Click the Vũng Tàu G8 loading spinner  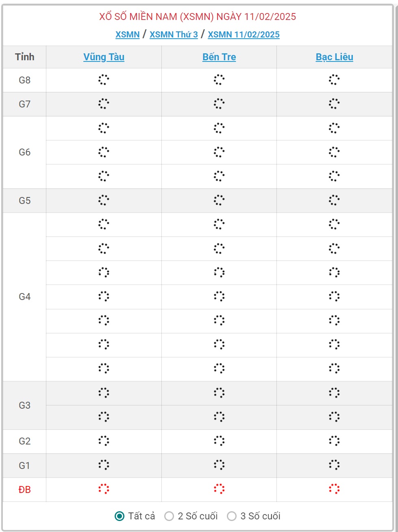point(104,80)
